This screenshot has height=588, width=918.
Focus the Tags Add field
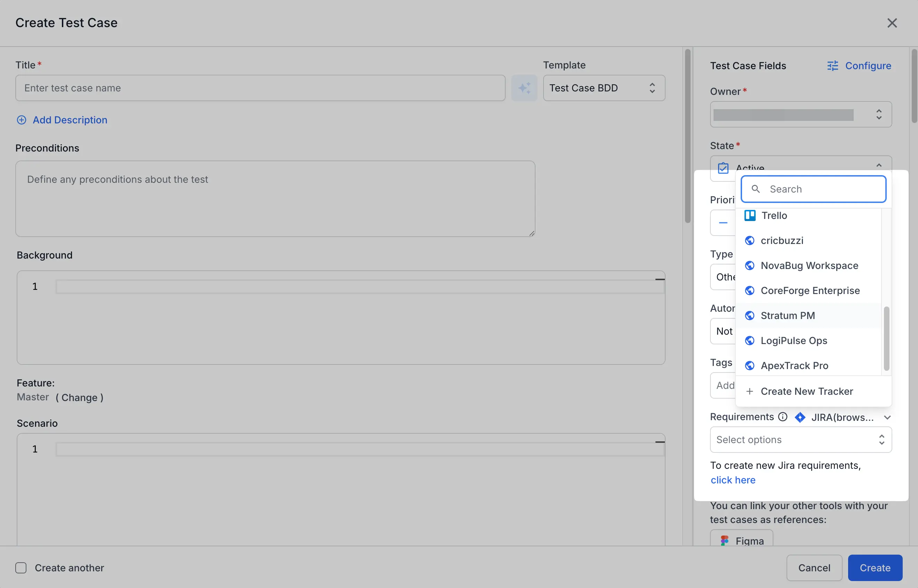723,386
